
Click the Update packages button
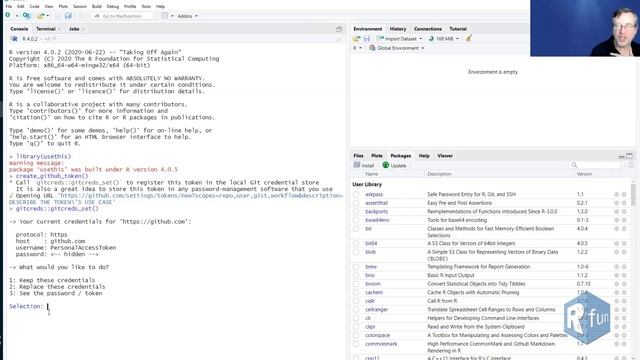click(x=394, y=165)
